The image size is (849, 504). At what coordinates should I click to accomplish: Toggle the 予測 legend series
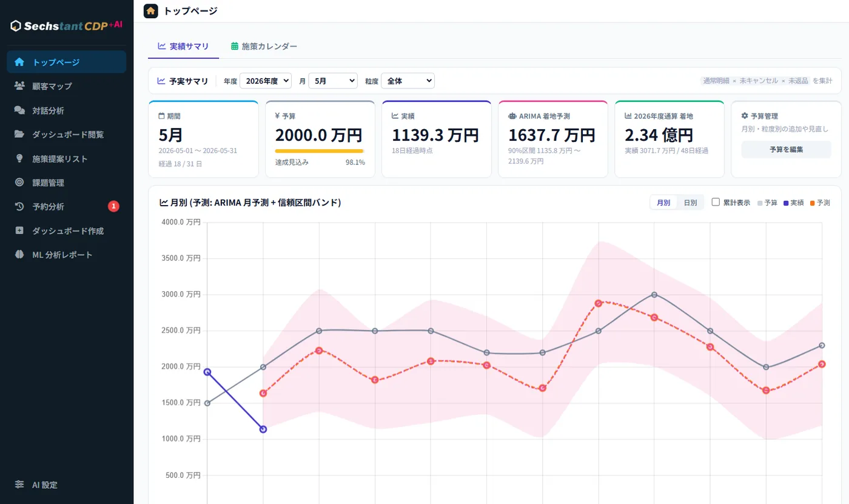(x=819, y=203)
